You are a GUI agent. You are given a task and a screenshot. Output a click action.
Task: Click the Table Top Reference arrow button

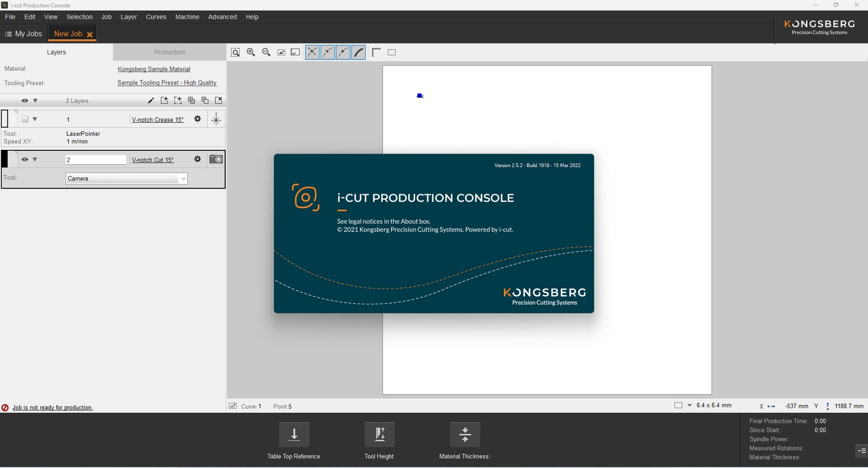(294, 435)
